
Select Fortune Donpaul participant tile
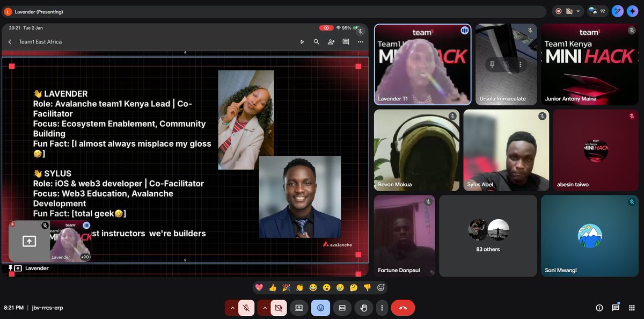click(x=405, y=235)
